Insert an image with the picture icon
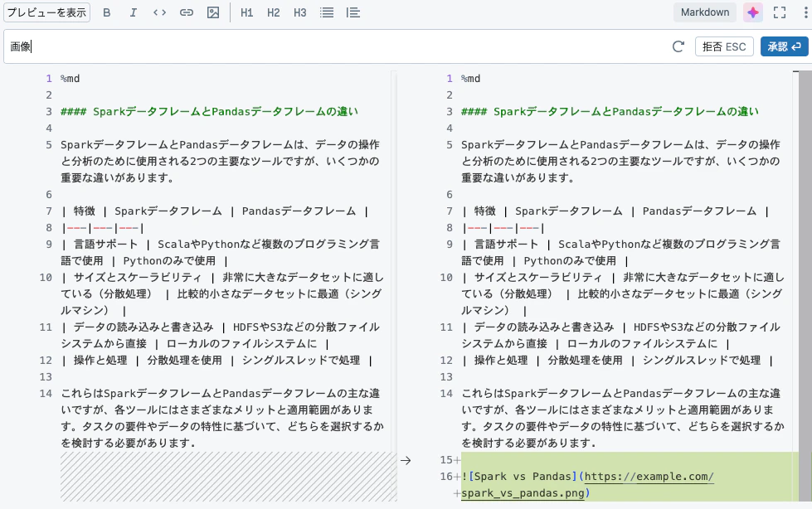 213,12
